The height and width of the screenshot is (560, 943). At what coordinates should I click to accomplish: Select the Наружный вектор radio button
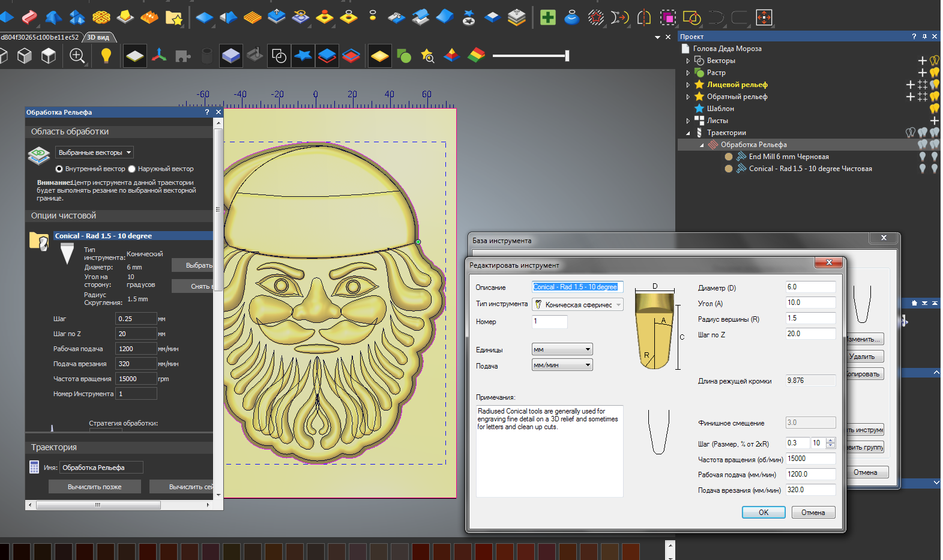point(132,169)
